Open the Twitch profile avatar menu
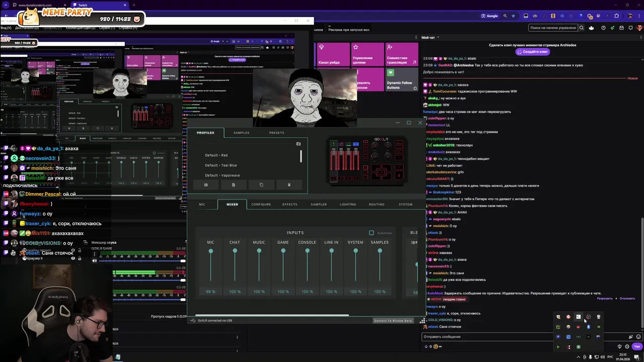The image size is (644, 362). pos(639,28)
